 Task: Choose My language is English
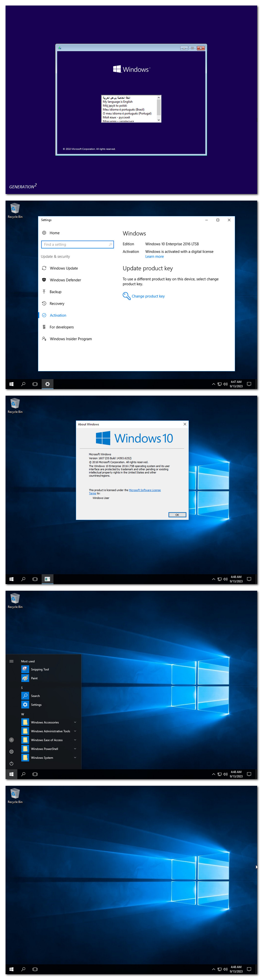pos(118,102)
